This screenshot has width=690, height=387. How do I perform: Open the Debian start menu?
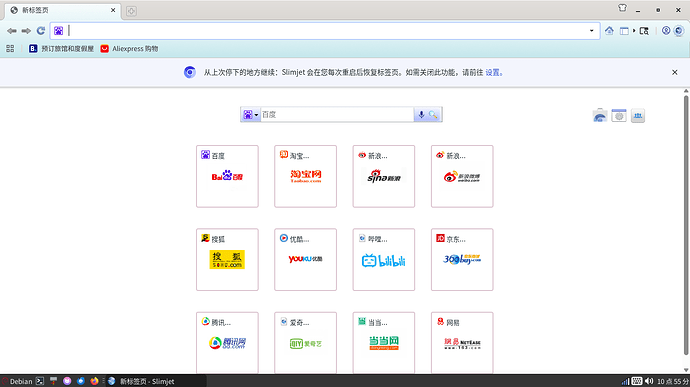click(17, 381)
